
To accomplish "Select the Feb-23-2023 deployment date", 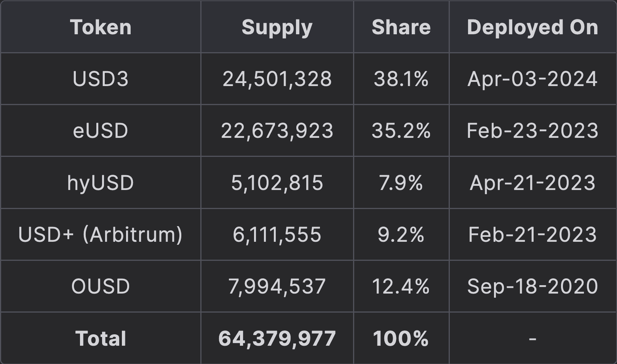I will point(532,131).
